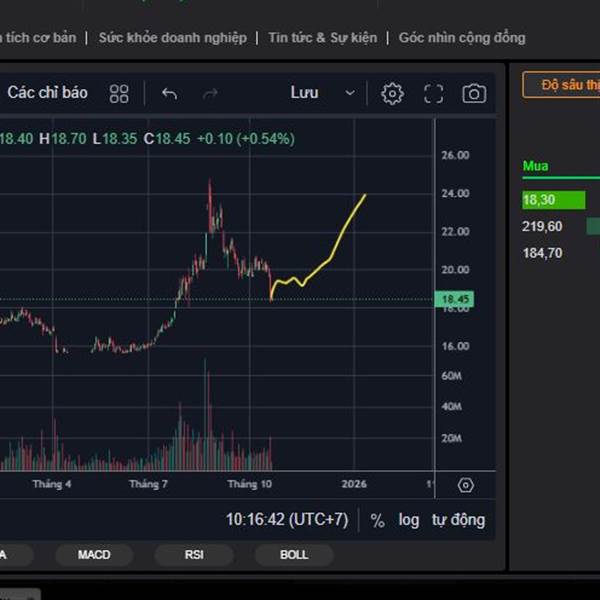600x600 pixels.
Task: Open chart settings gear icon
Action: pyautogui.click(x=392, y=94)
